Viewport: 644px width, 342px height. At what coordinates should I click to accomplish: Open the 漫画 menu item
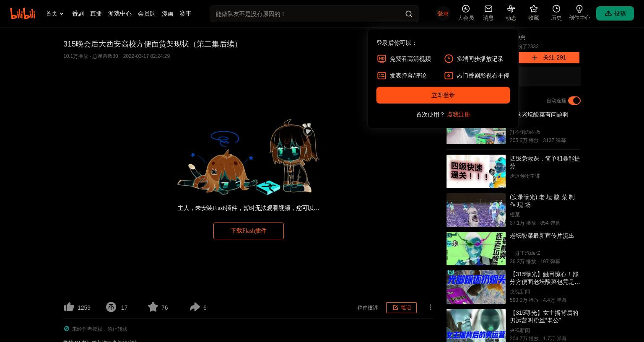click(168, 14)
